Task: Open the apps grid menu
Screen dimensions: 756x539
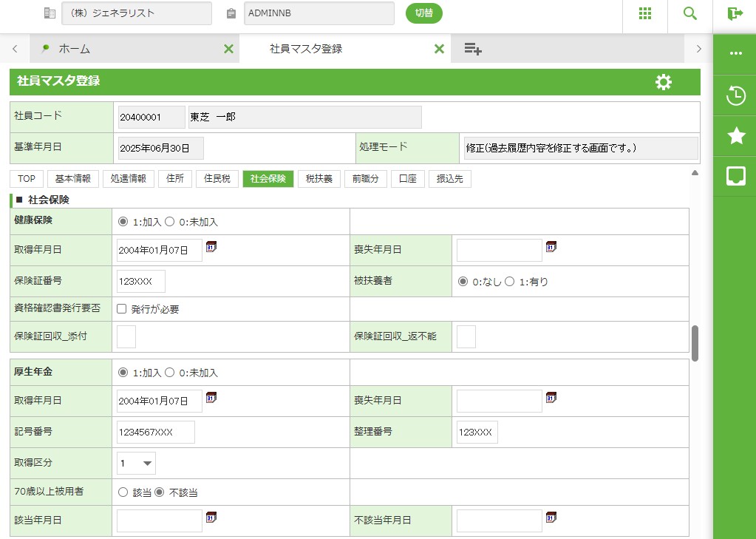Action: (x=644, y=13)
